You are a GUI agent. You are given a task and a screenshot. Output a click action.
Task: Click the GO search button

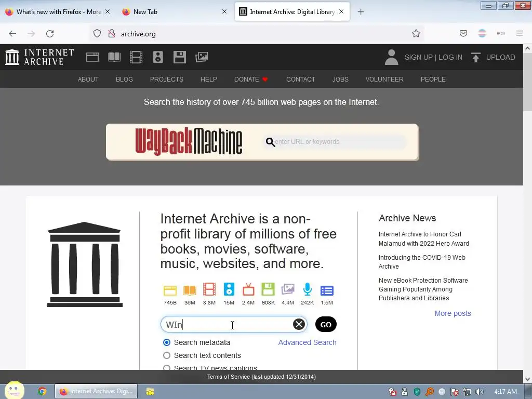point(326,324)
